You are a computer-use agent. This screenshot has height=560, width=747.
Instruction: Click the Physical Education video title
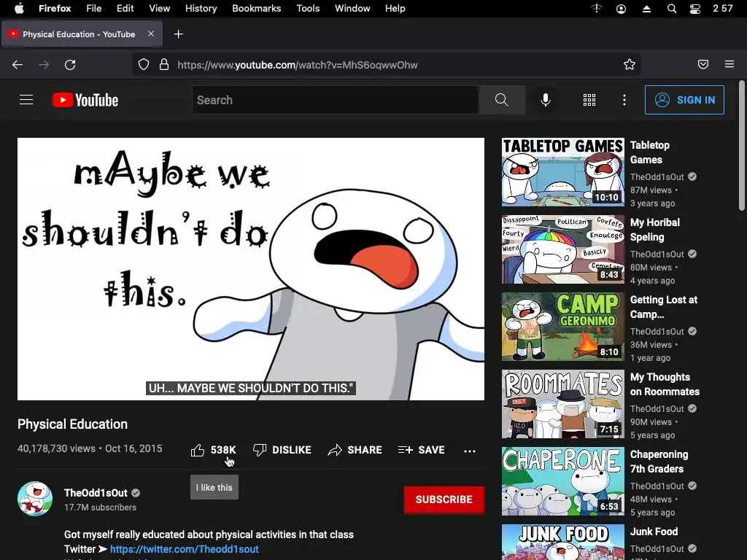[x=72, y=424]
